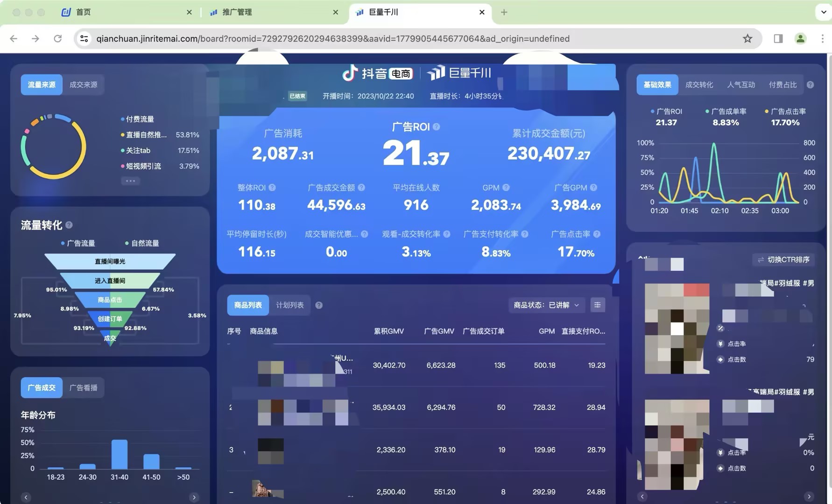Bookmark this page with the star icon
Viewport: 832px width, 504px height.
747,39
